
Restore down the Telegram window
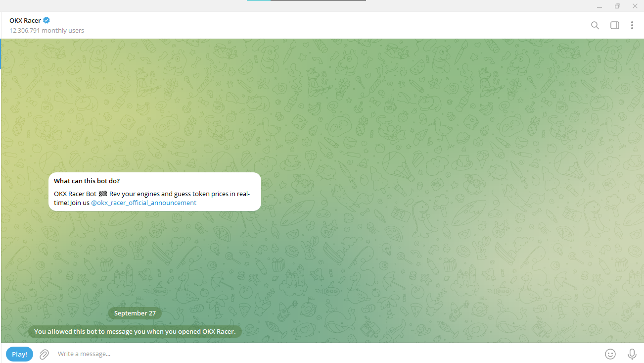(617, 6)
